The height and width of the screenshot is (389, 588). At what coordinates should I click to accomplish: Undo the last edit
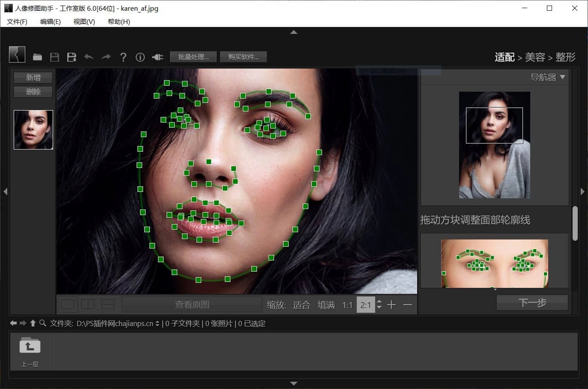tap(89, 57)
